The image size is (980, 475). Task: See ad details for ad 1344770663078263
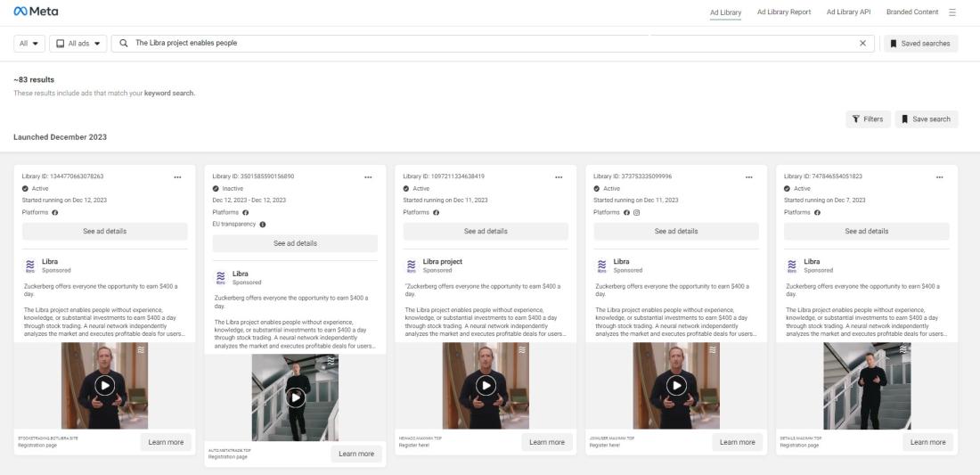[105, 231]
